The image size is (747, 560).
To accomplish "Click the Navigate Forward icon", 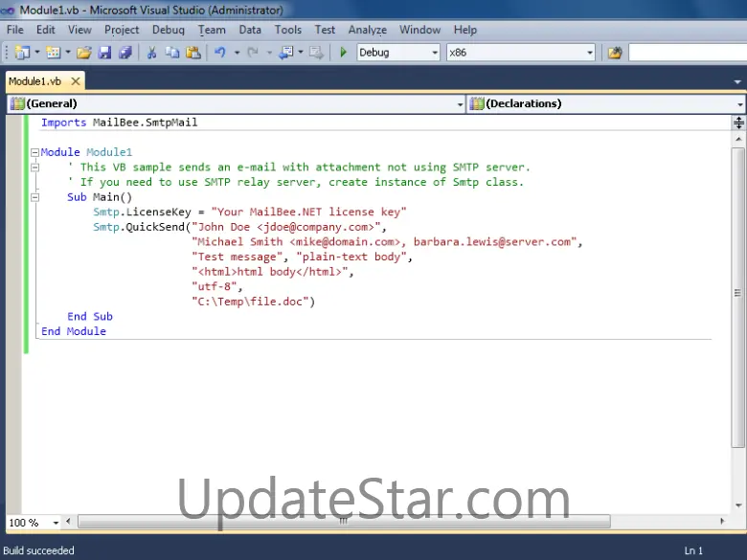I will pyautogui.click(x=316, y=53).
